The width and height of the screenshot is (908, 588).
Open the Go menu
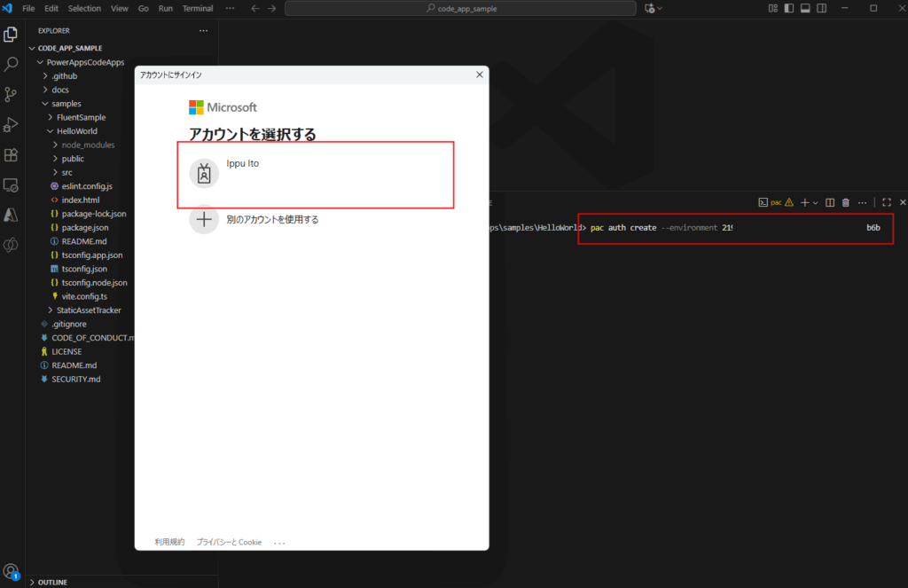pyautogui.click(x=143, y=8)
